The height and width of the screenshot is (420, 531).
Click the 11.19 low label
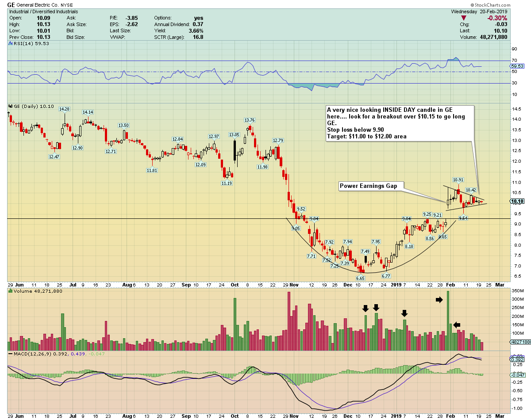(227, 183)
